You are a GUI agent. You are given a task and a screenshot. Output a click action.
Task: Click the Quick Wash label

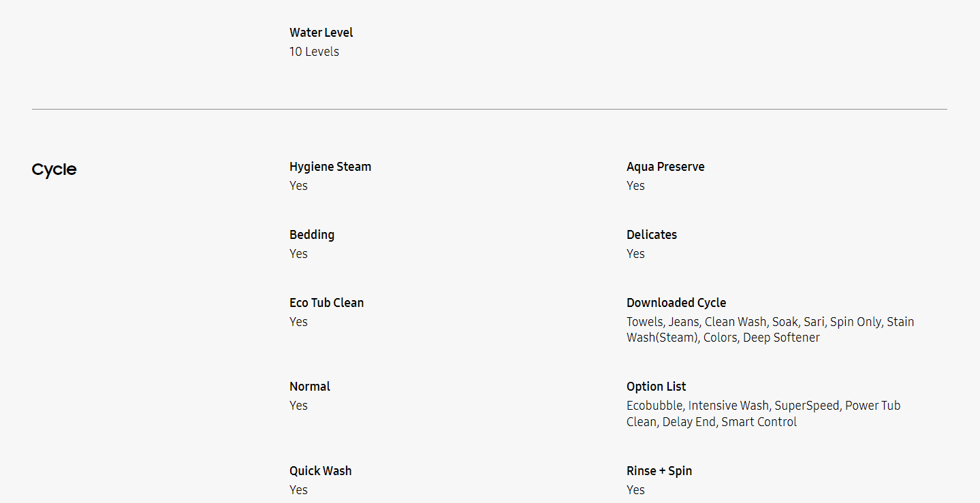click(321, 471)
